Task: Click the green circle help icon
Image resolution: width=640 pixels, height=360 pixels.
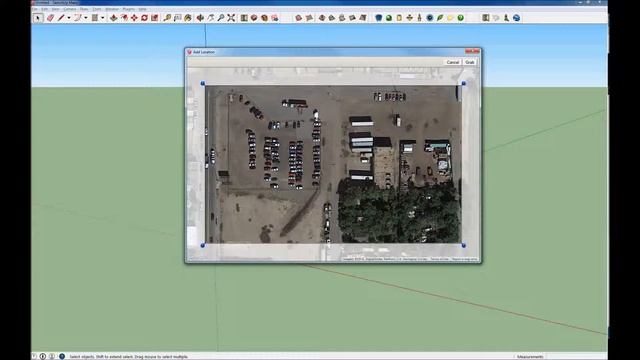Action: 460,18
